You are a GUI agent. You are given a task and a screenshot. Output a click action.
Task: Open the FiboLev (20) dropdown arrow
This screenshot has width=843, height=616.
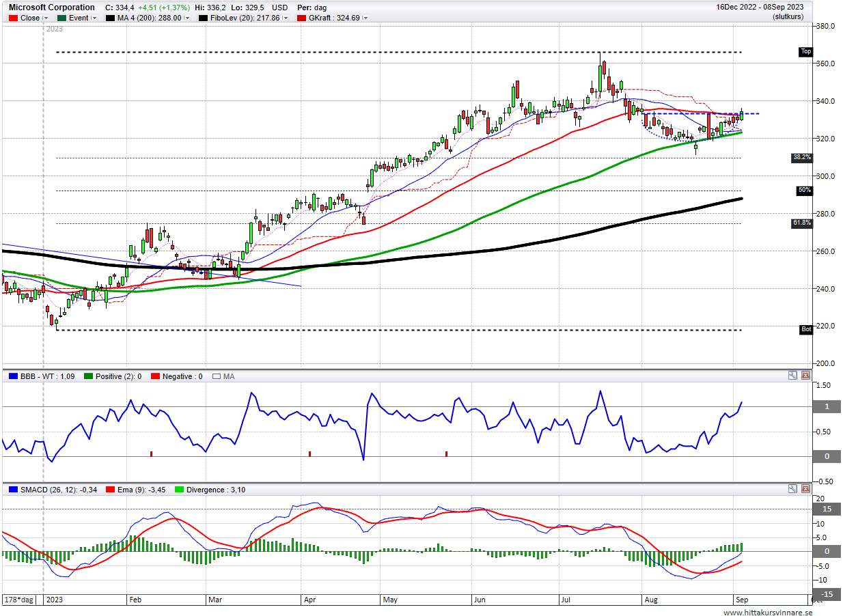[x=284, y=18]
